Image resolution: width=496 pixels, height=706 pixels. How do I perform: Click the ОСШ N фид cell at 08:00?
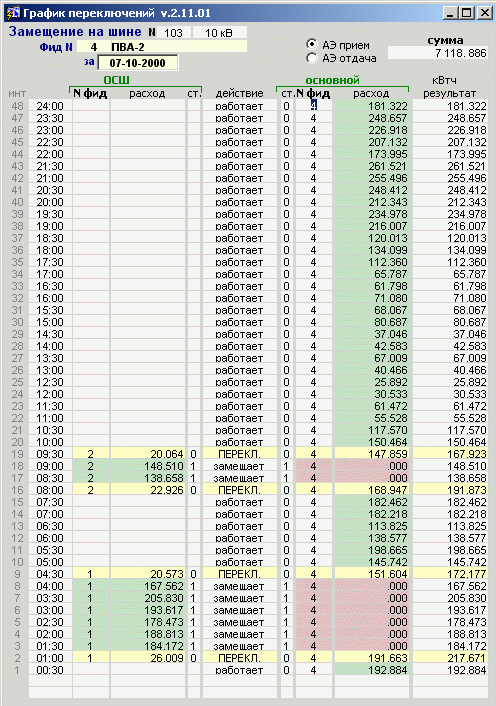pos(90,490)
